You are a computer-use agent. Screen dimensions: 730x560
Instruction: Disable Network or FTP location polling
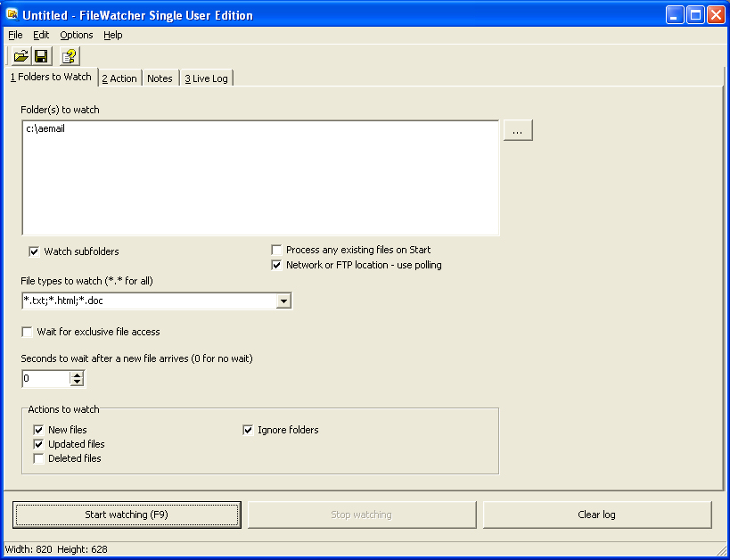(276, 264)
